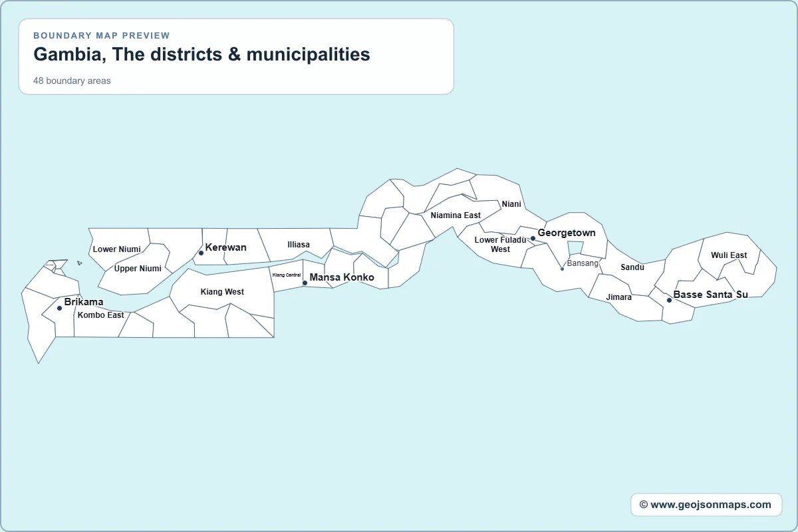
Task: Click the Bansang town marker dot
Action: click(x=562, y=269)
